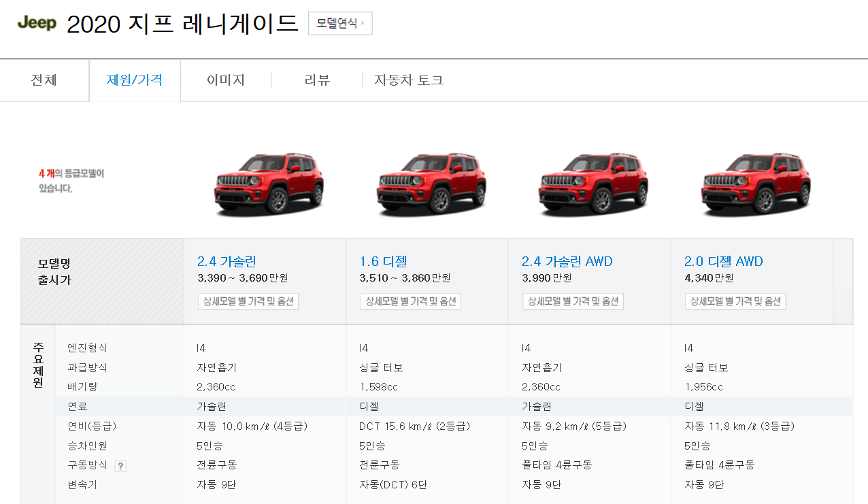The width and height of the screenshot is (868, 504).
Task: Click the 주요제원 section header
Action: point(38,364)
